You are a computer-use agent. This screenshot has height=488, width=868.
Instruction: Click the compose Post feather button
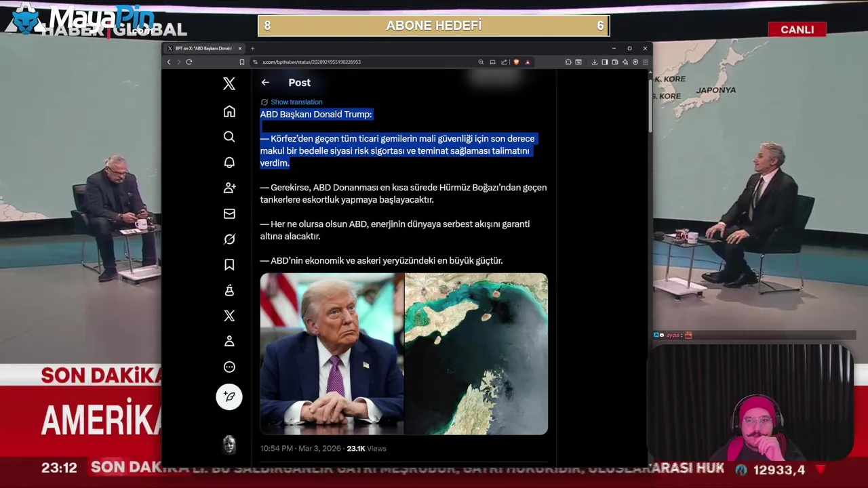click(229, 396)
